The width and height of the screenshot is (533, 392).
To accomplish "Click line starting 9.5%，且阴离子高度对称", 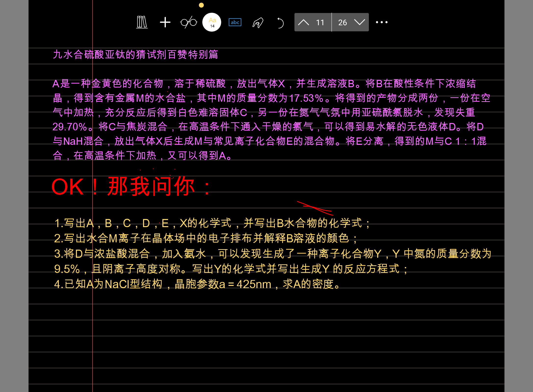I will point(231,269).
